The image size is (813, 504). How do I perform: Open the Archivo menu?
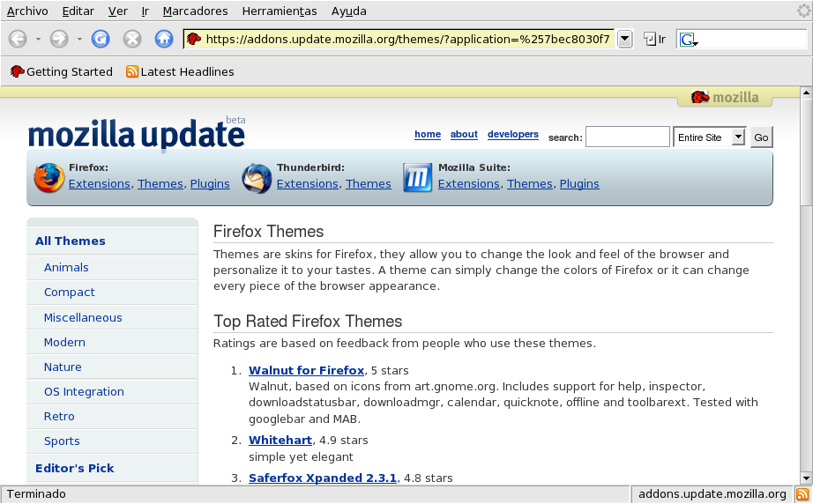[x=27, y=11]
